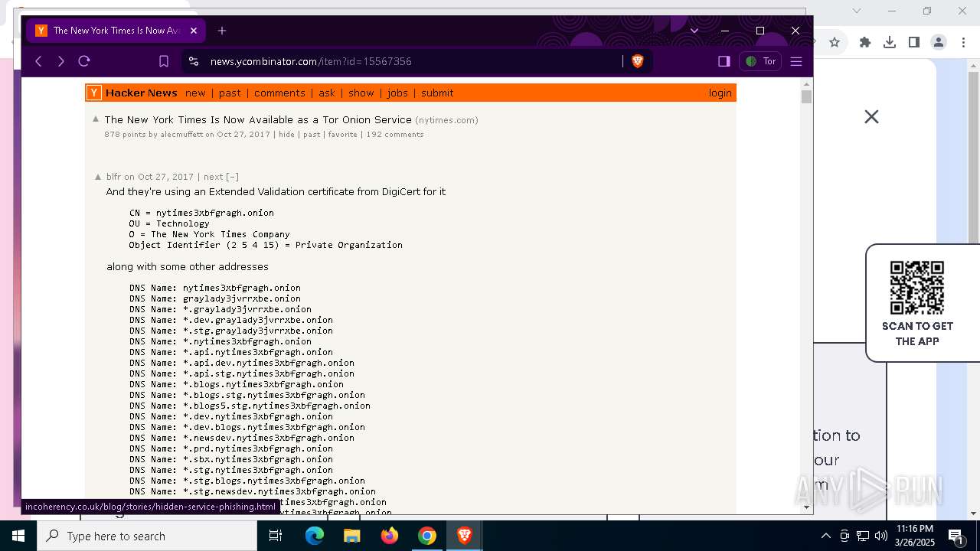The width and height of the screenshot is (980, 551).
Task: Upvote the New York Times story
Action: [96, 119]
